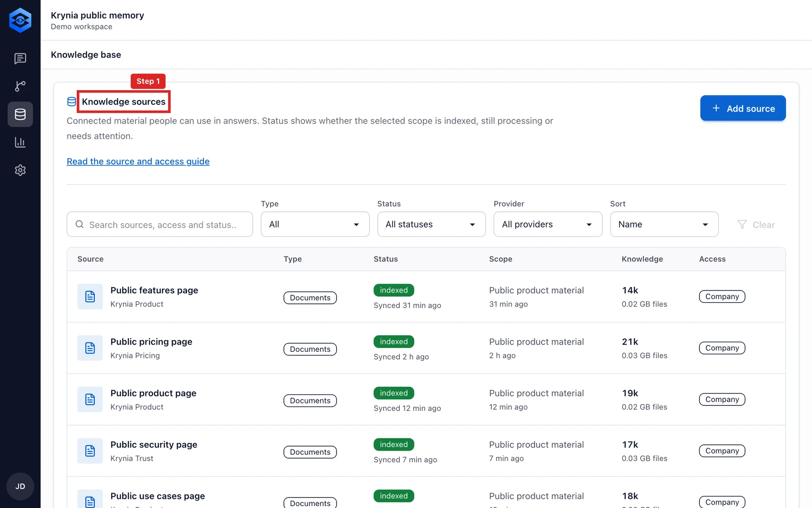This screenshot has width=812, height=508.
Task: Click indexed badge on Public security page row
Action: (394, 444)
